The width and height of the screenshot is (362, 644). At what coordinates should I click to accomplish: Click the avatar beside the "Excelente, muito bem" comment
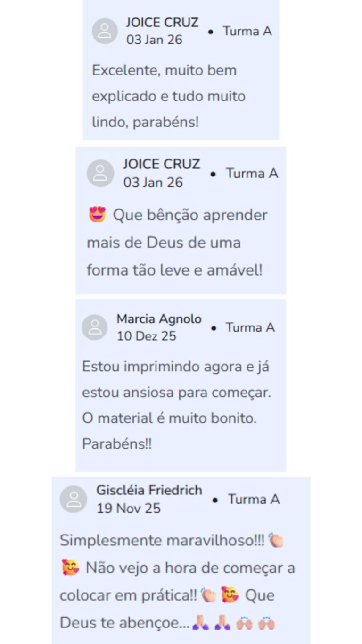(x=105, y=31)
